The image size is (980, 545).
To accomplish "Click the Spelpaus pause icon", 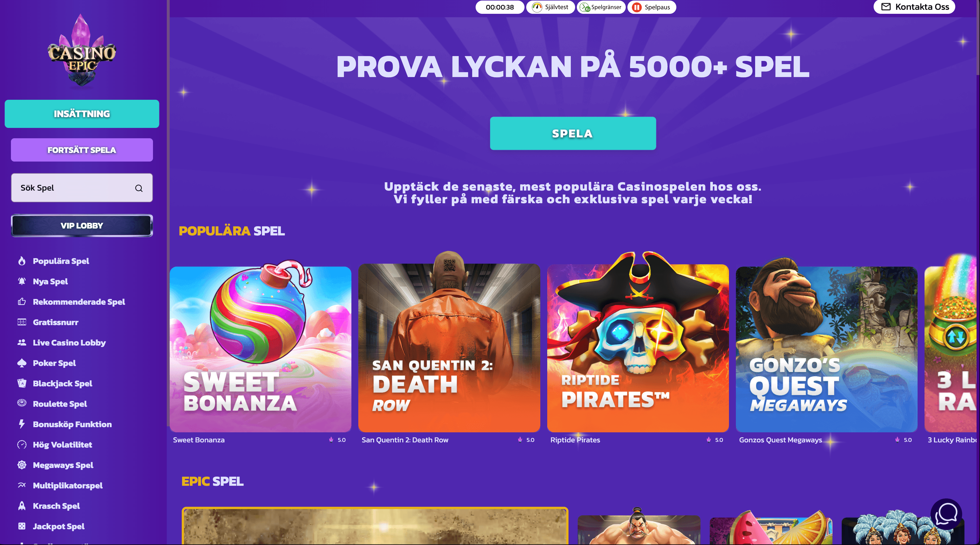I will [637, 7].
